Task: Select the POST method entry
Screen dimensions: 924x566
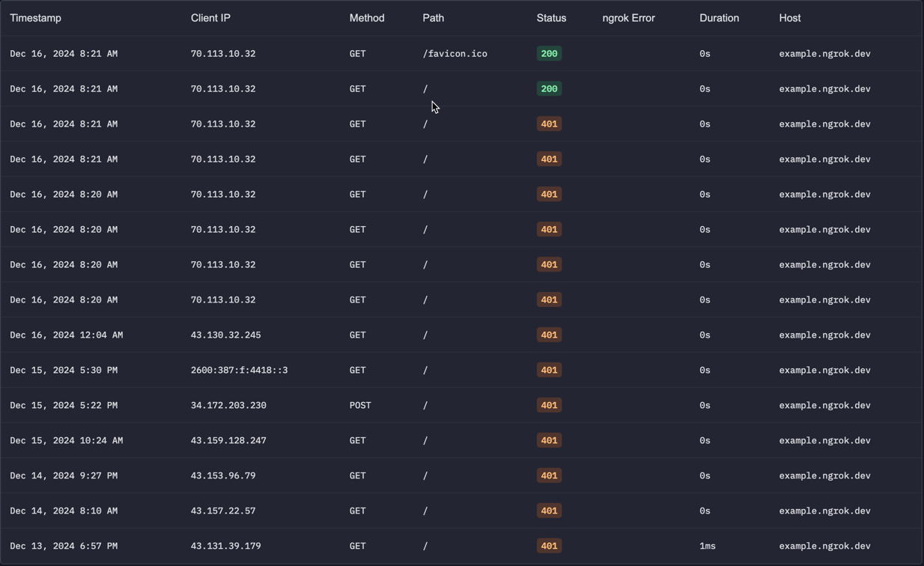Action: point(360,406)
